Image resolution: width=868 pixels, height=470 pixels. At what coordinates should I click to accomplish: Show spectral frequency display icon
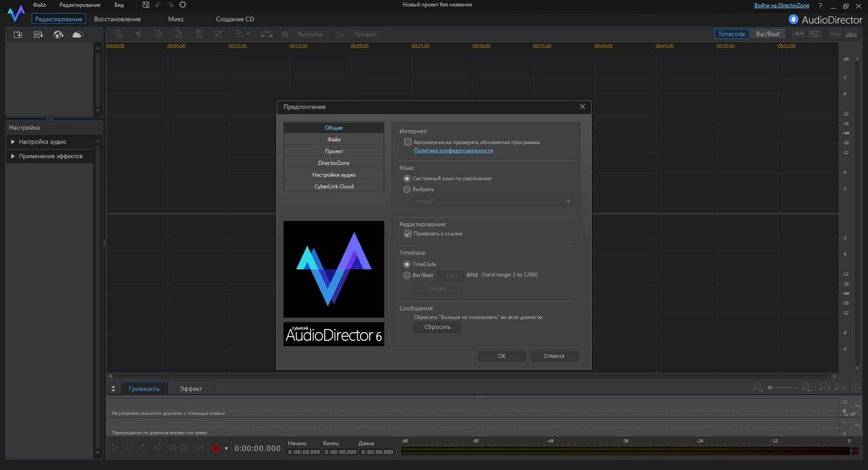point(851,34)
